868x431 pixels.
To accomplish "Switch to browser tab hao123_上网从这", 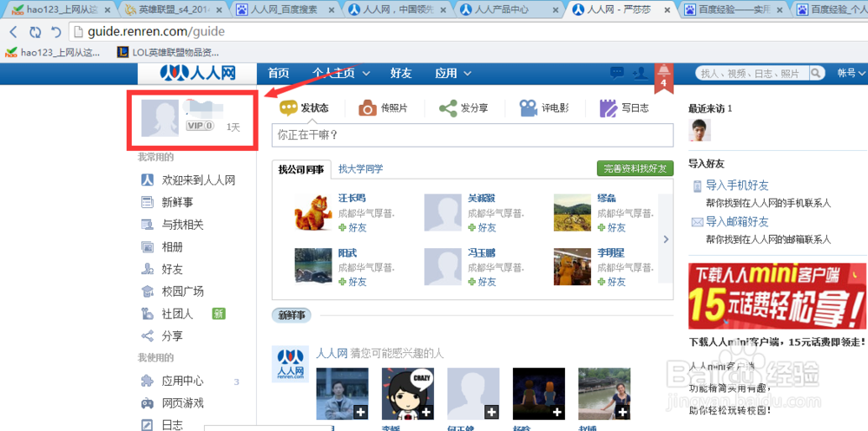I will coord(61,10).
